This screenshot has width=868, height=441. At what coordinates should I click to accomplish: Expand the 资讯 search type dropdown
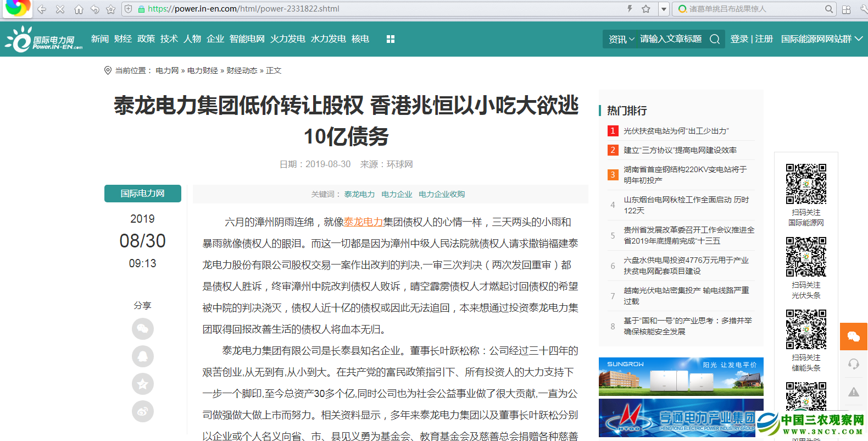tap(621, 39)
